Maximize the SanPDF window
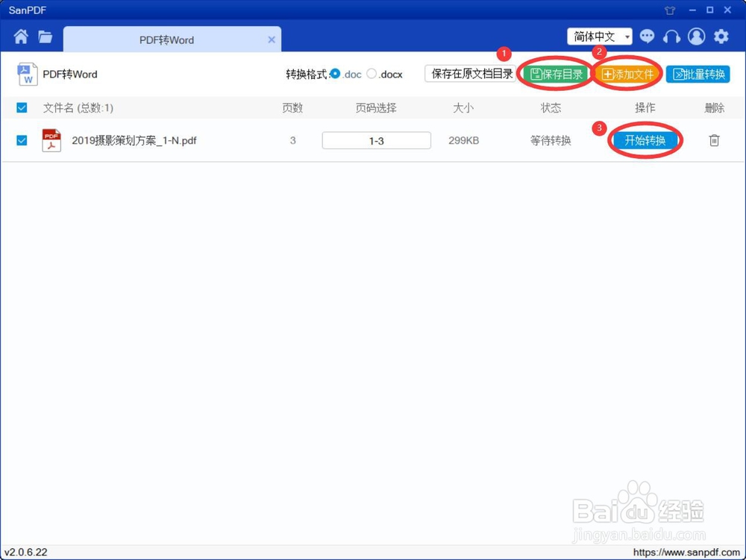Screen dimensions: 746x560 pos(710,10)
